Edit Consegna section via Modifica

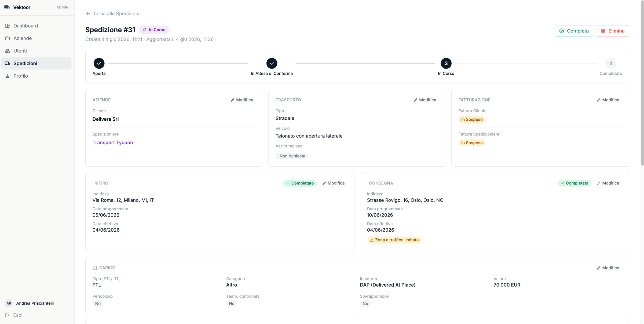pyautogui.click(x=608, y=183)
